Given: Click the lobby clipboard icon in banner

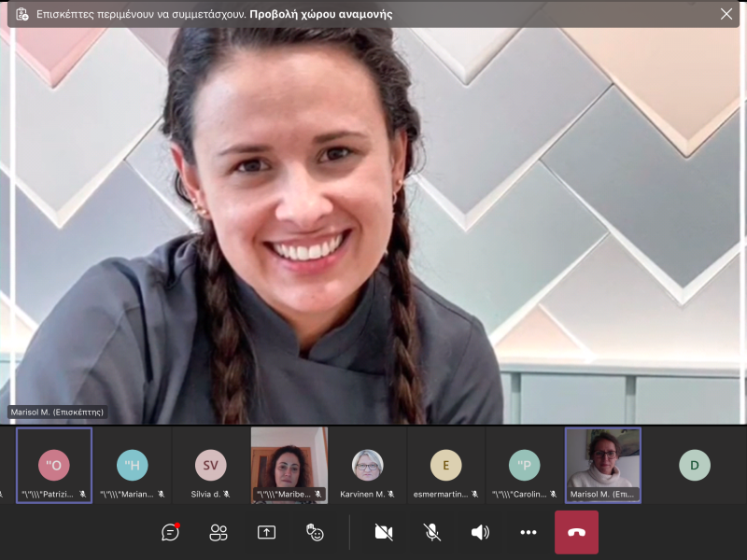Looking at the screenshot, I should (22, 14).
